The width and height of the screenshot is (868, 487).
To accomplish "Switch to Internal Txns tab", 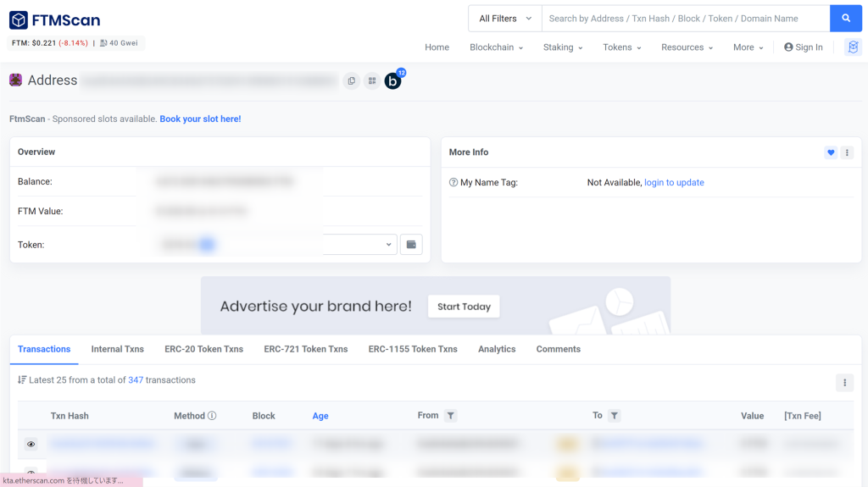I will [117, 349].
